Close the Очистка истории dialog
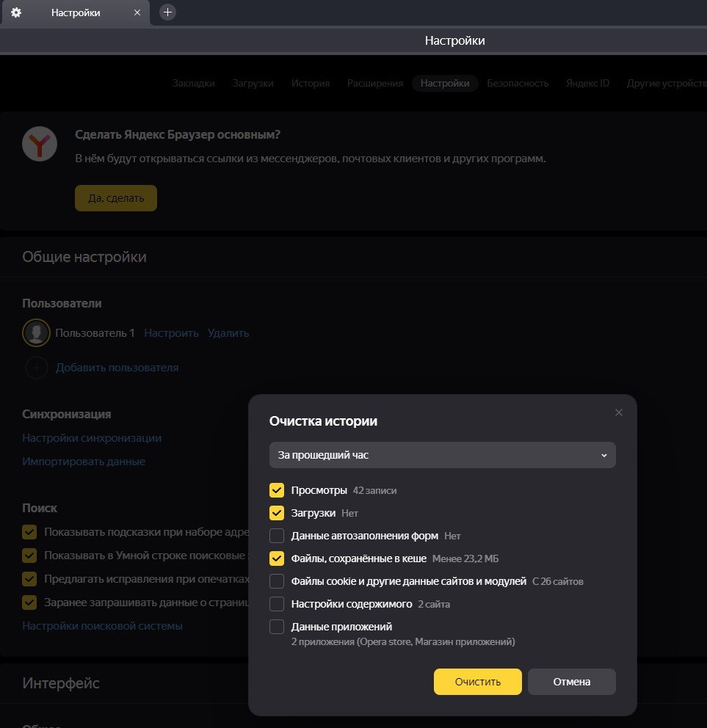 [619, 412]
